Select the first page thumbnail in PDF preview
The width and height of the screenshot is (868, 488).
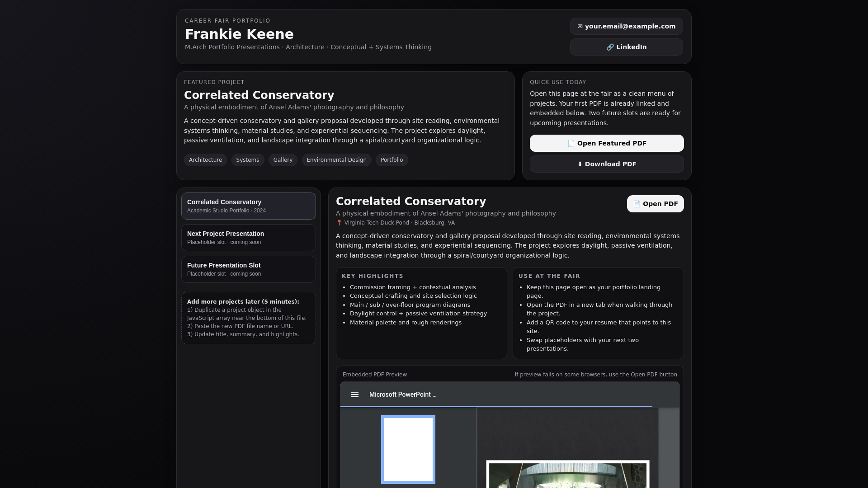pyautogui.click(x=408, y=450)
